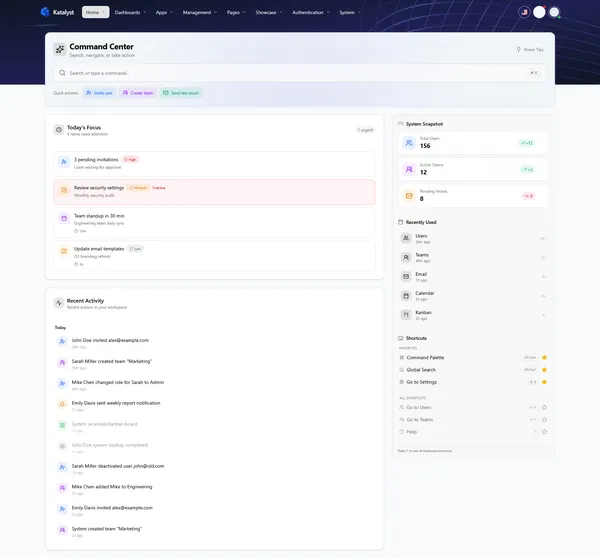Image resolution: width=600 pixels, height=558 pixels.
Task: Click the Total Users icon
Action: point(409,143)
